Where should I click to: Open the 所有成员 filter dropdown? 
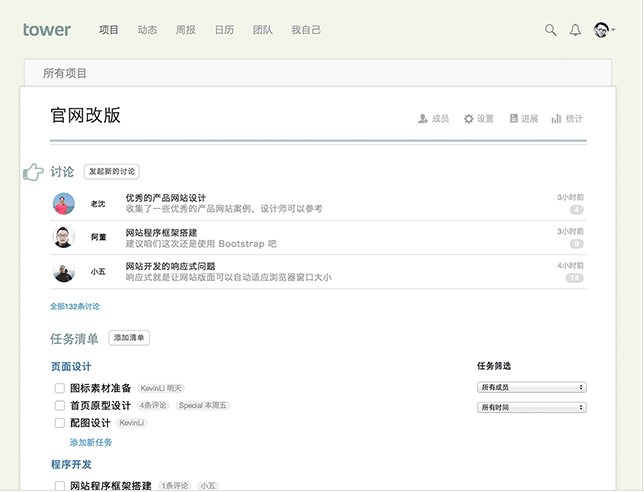click(x=531, y=387)
